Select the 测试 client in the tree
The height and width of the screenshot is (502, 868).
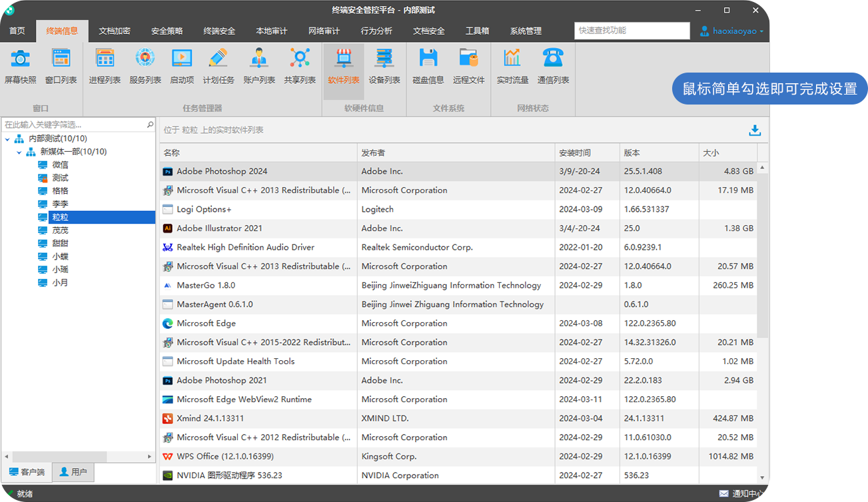(60, 178)
